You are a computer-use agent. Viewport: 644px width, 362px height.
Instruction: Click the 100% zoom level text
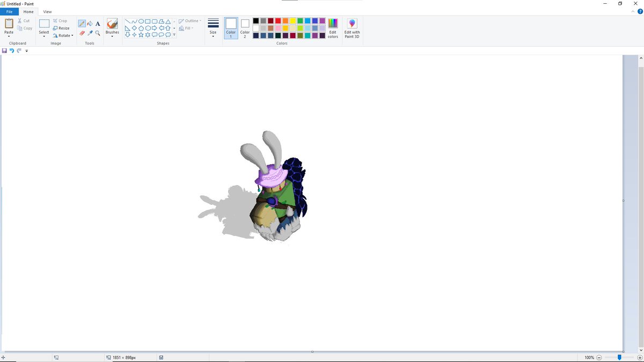pos(589,357)
